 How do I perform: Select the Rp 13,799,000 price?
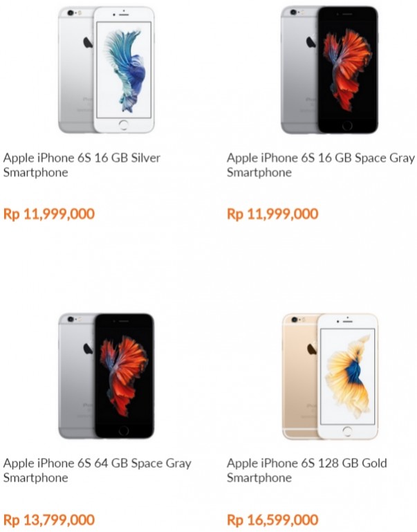coord(49,520)
